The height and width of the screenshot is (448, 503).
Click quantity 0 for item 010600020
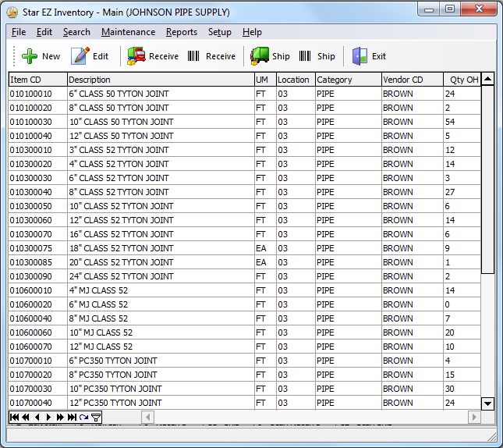(x=447, y=304)
